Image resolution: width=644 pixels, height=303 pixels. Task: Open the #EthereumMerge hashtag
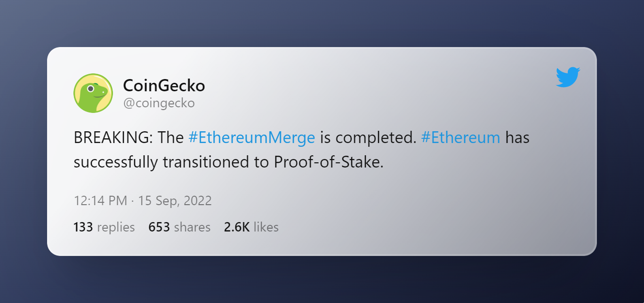click(x=251, y=138)
